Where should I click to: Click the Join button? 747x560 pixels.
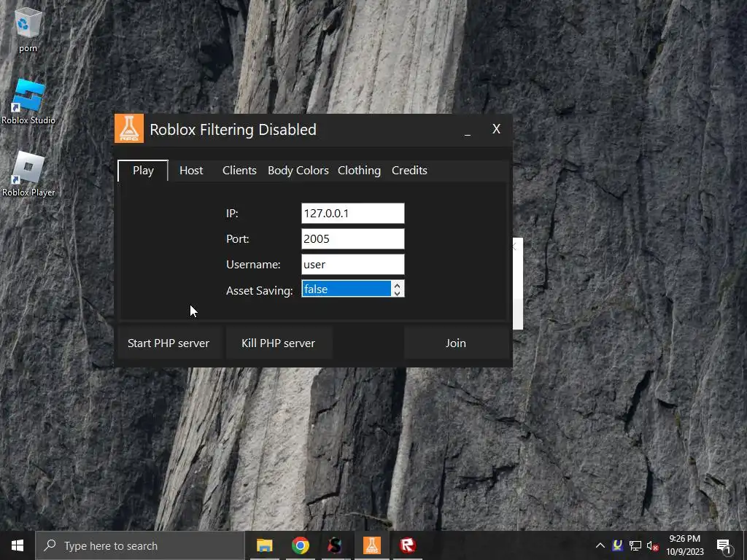click(455, 343)
